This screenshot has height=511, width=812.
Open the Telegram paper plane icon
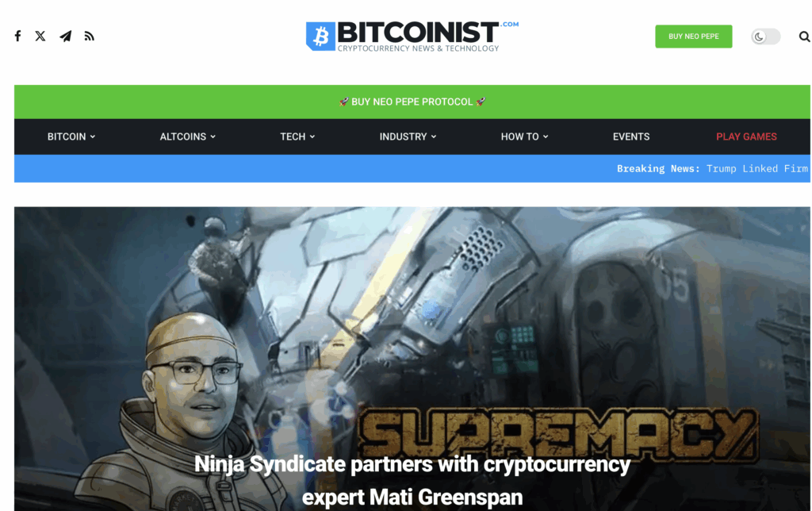[65, 36]
